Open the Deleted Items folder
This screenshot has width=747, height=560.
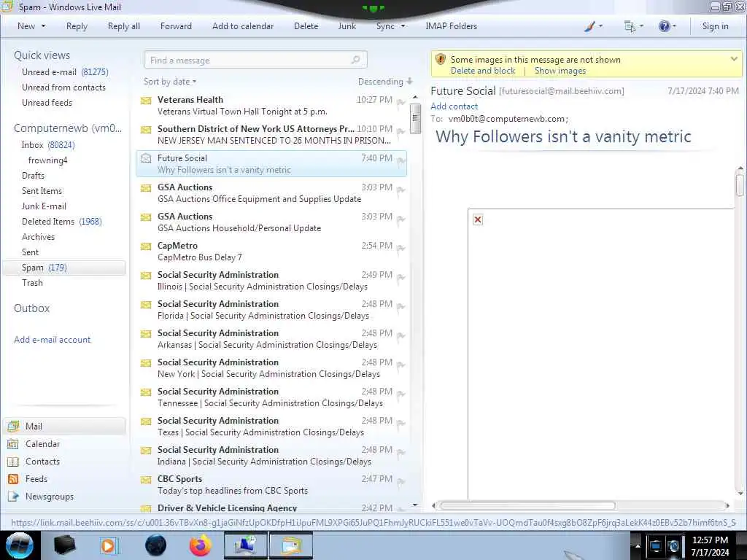(62, 222)
